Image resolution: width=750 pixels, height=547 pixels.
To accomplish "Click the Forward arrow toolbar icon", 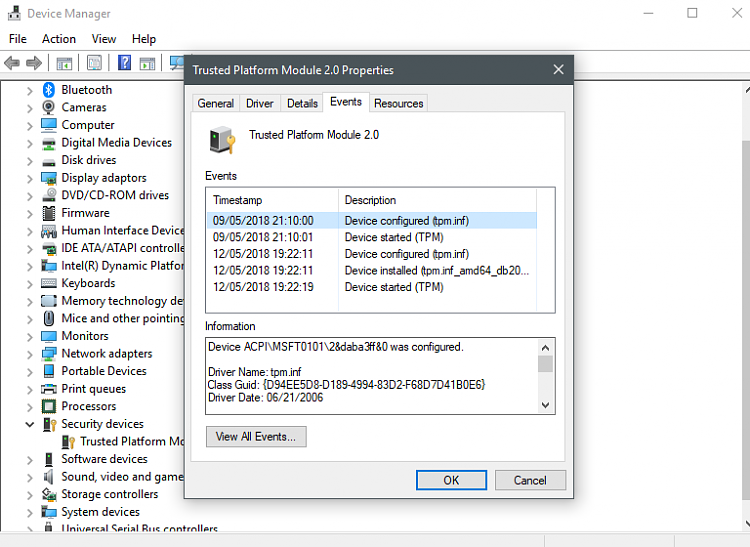I will point(33,63).
